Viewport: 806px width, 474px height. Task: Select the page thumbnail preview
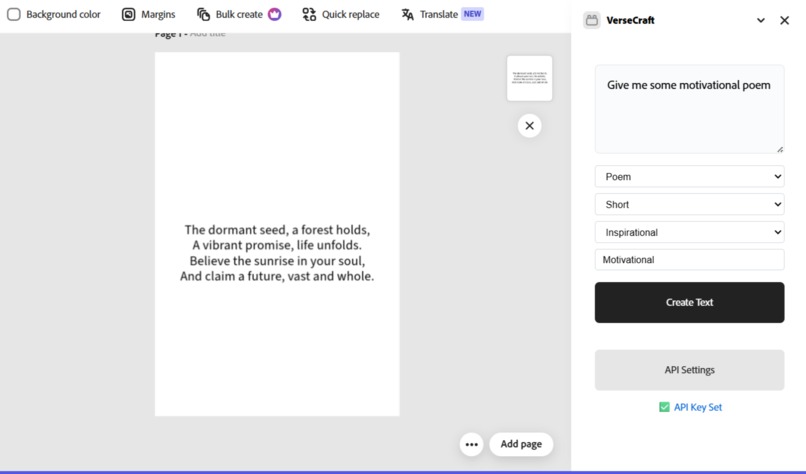529,78
